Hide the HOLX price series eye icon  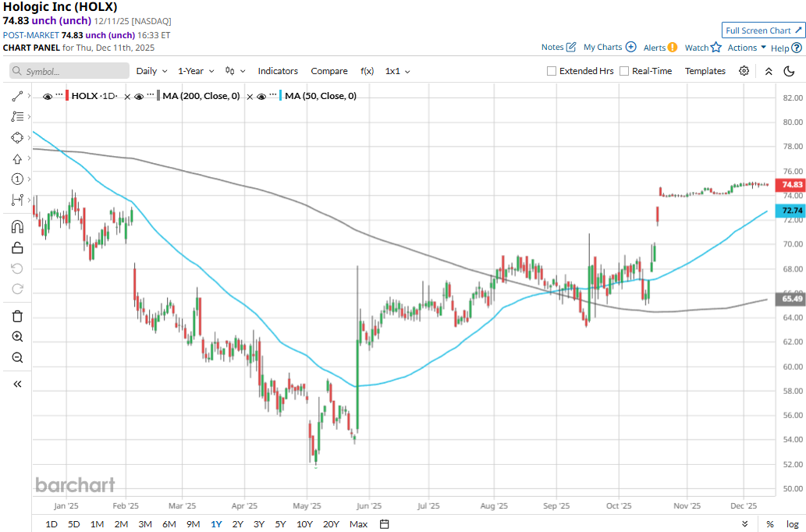pos(48,96)
